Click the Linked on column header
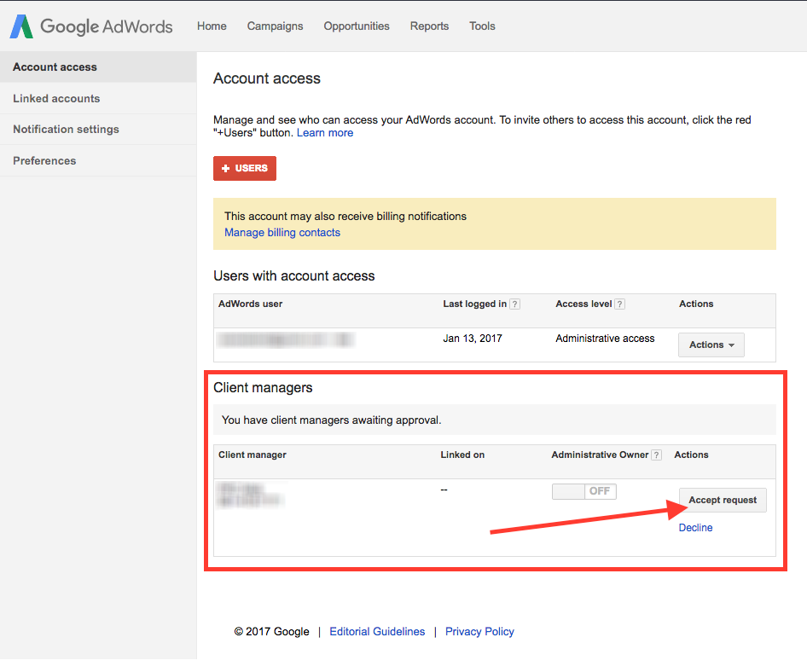The width and height of the screenshot is (807, 672). (462, 455)
